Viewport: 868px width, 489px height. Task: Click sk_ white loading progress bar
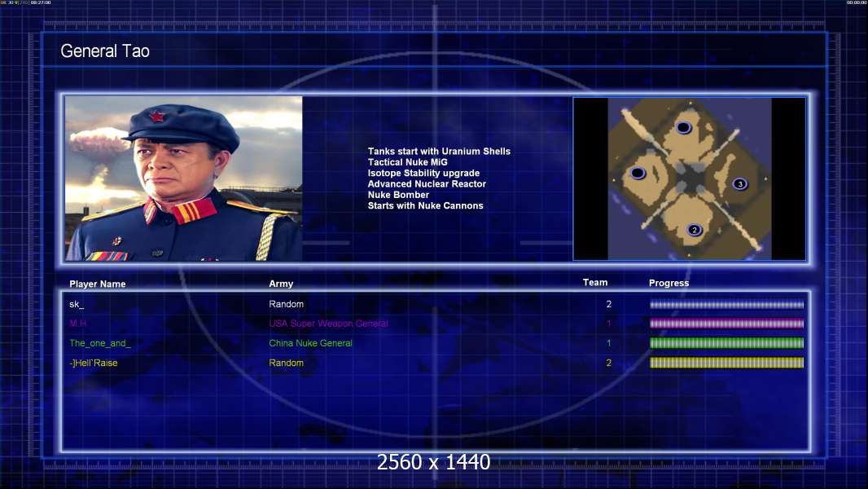tap(726, 305)
